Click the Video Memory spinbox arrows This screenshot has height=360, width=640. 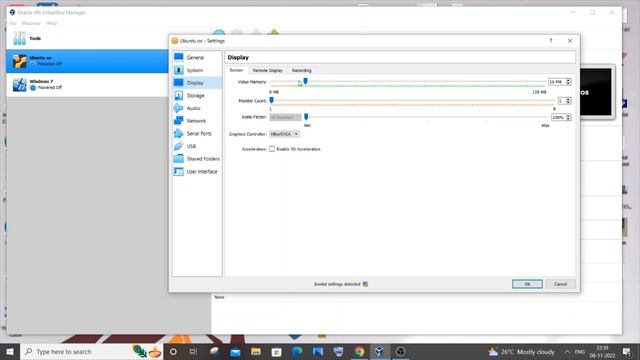568,82
